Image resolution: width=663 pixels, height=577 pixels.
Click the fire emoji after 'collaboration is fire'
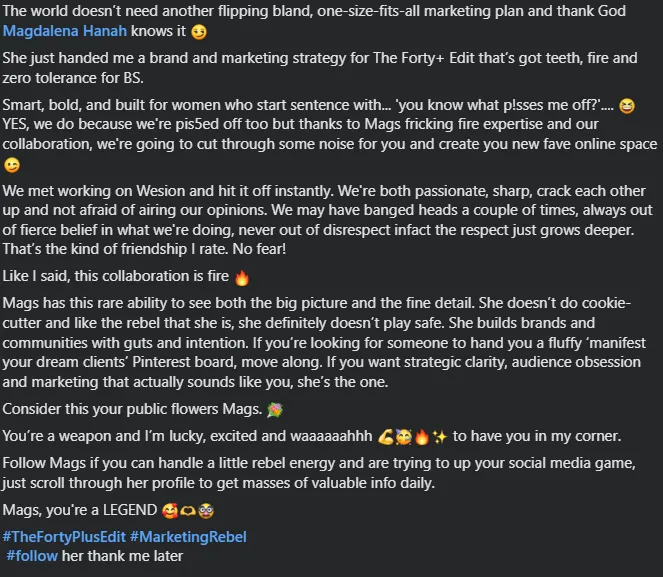[242, 278]
